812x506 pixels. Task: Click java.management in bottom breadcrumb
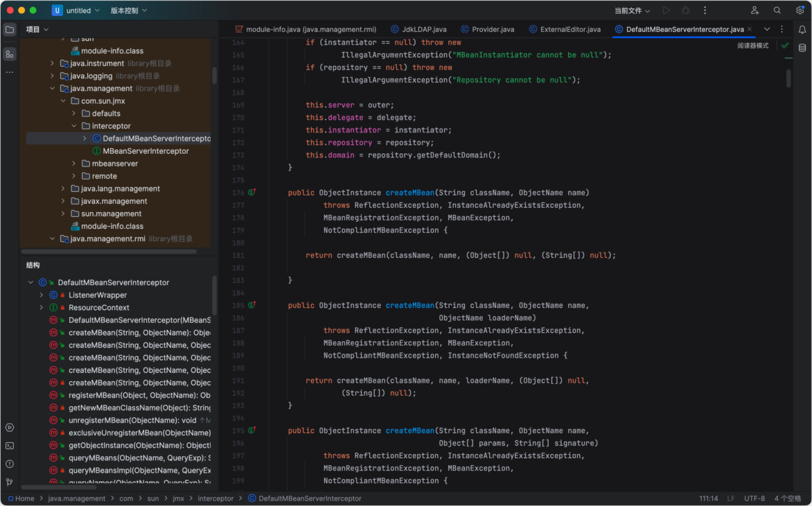[x=77, y=498]
